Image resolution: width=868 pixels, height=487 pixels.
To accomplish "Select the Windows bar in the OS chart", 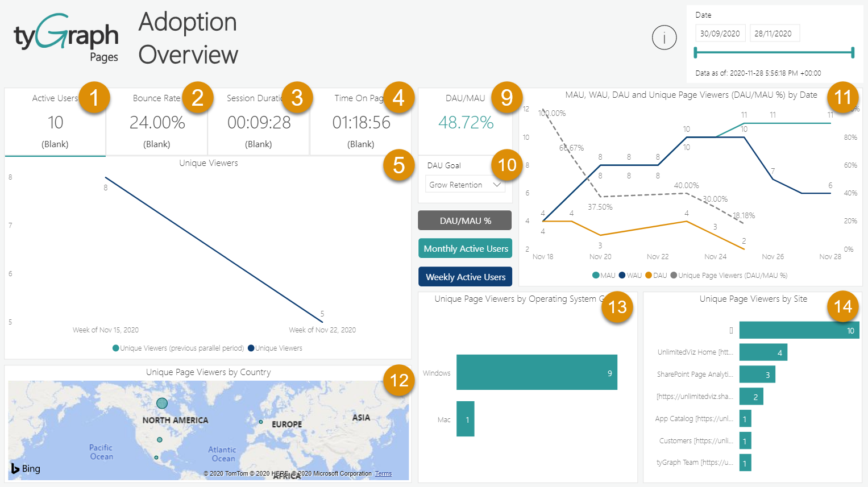I will click(x=536, y=372).
